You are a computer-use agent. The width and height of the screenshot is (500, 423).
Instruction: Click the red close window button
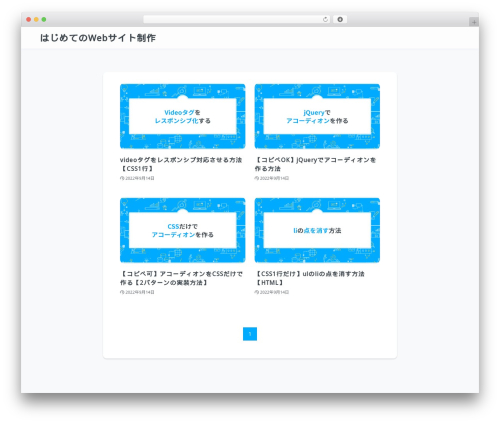(29, 20)
